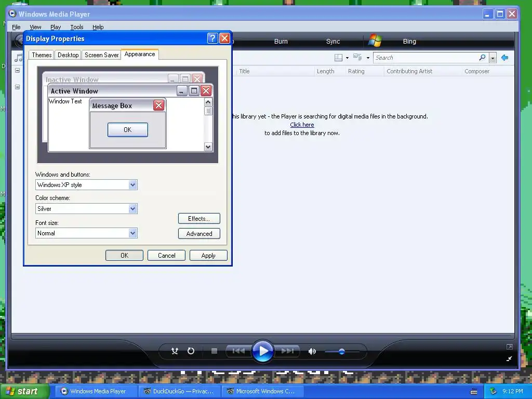
Task: Open the Font size dropdown
Action: coord(86,233)
